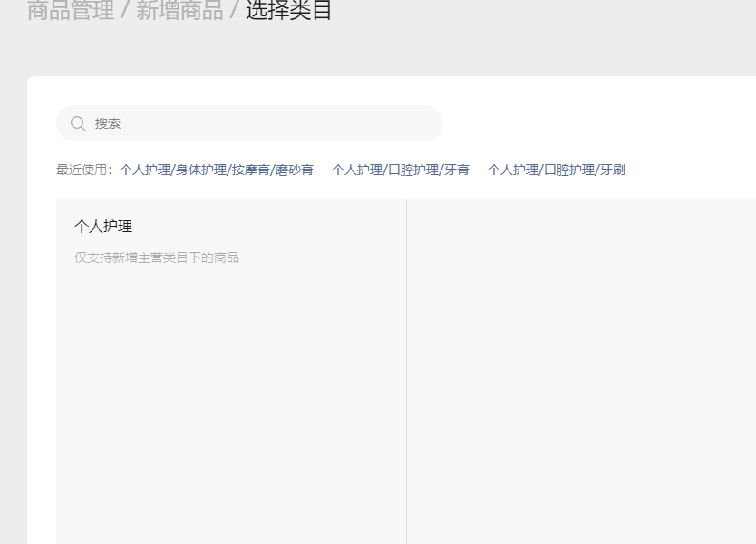Open 商品管理 in the breadcrumb
Image resolution: width=756 pixels, height=544 pixels.
coord(71,10)
